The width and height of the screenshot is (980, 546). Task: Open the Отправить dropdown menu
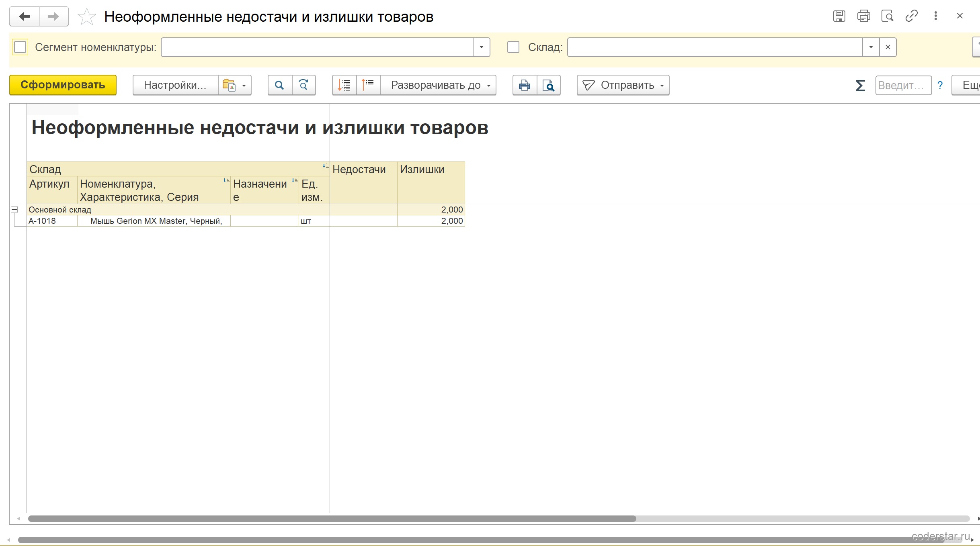point(623,85)
